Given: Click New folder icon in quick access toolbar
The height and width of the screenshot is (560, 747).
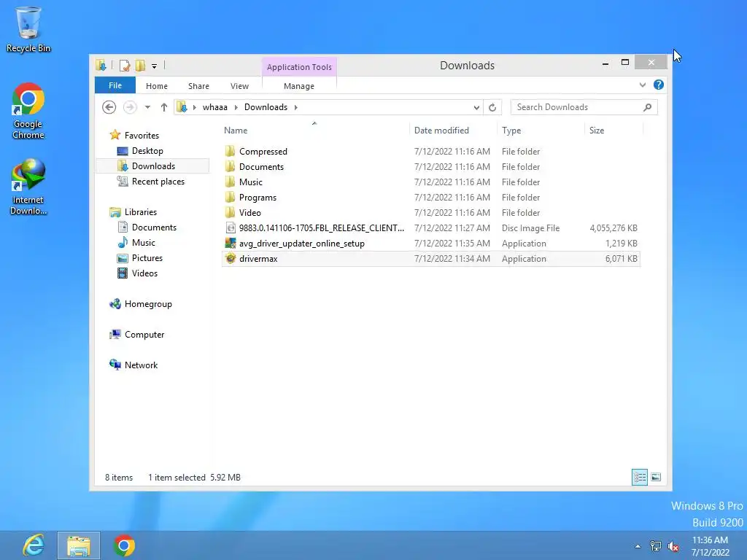Looking at the screenshot, I should (x=140, y=65).
